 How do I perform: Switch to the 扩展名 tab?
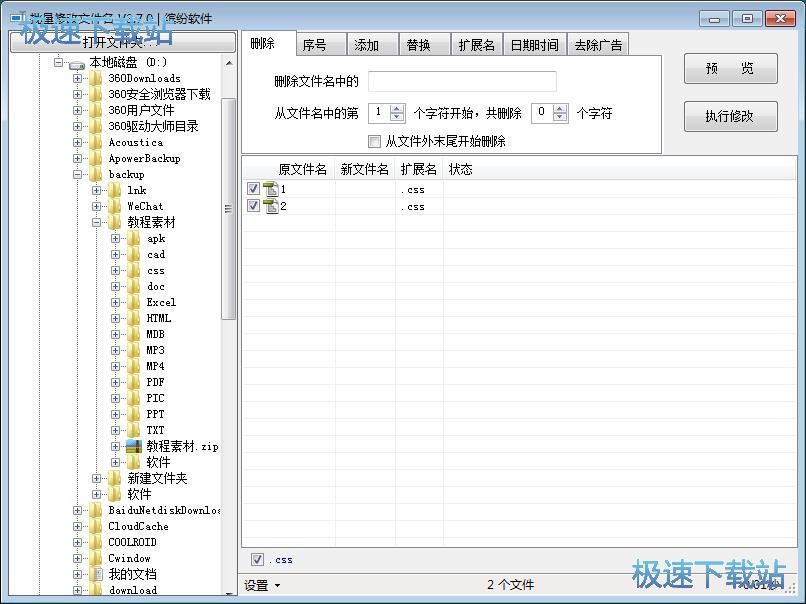(x=477, y=45)
